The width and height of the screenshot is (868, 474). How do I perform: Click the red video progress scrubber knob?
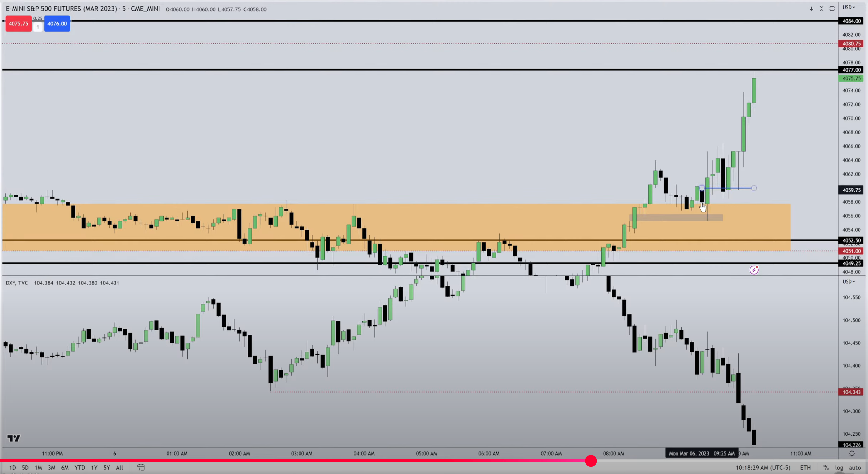click(x=591, y=460)
